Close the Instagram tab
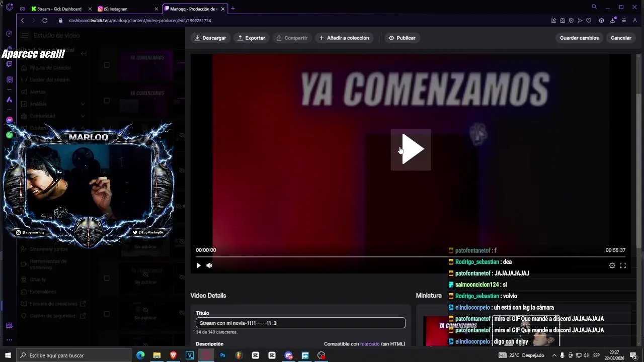 156,9
